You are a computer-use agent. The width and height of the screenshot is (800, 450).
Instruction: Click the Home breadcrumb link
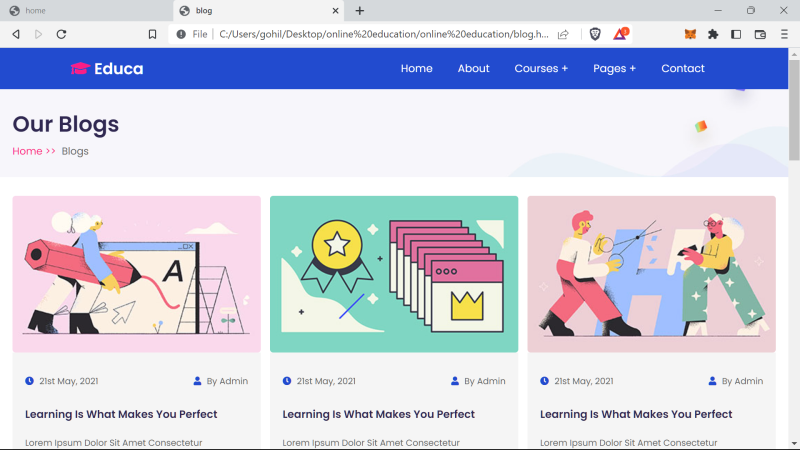[x=27, y=151]
